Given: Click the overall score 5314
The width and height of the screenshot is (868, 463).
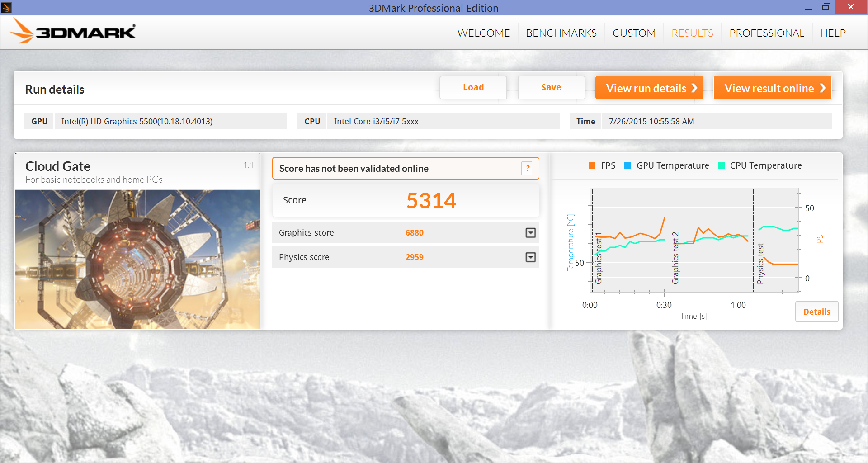Looking at the screenshot, I should tap(431, 200).
